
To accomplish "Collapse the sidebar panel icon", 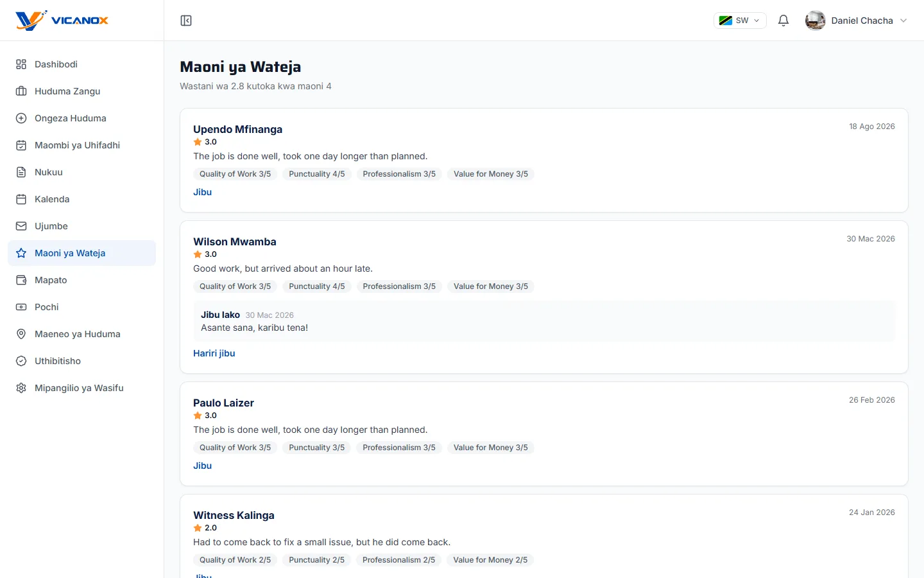I will coord(186,21).
